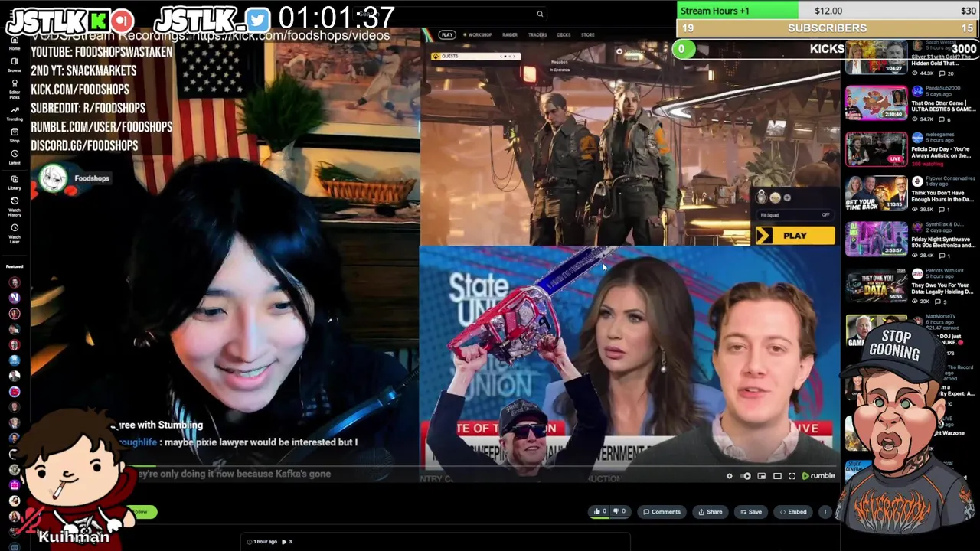This screenshot has width=980, height=551.
Task: Open Latest in Rumble sidebar
Action: pyautogui.click(x=15, y=158)
